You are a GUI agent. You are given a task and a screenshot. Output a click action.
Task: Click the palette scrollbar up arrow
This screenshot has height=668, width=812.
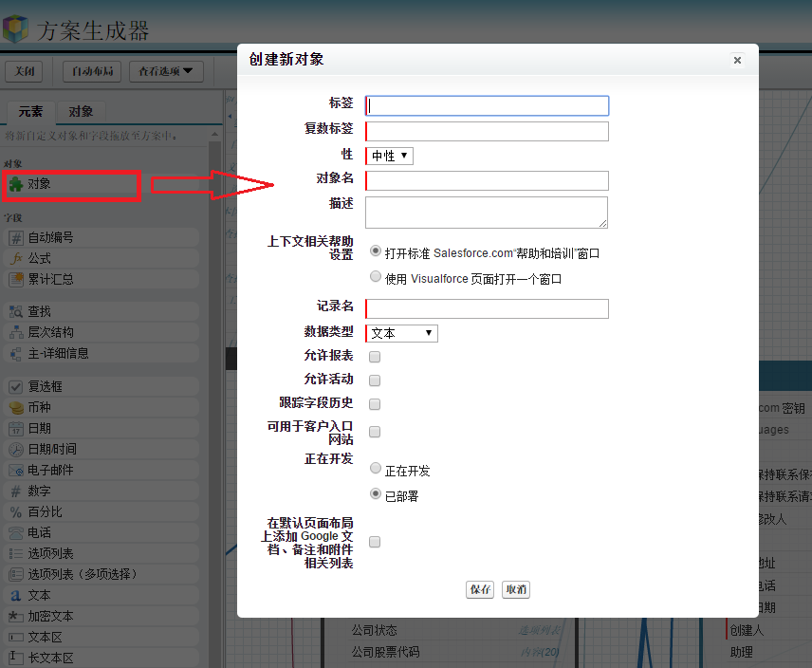click(215, 134)
